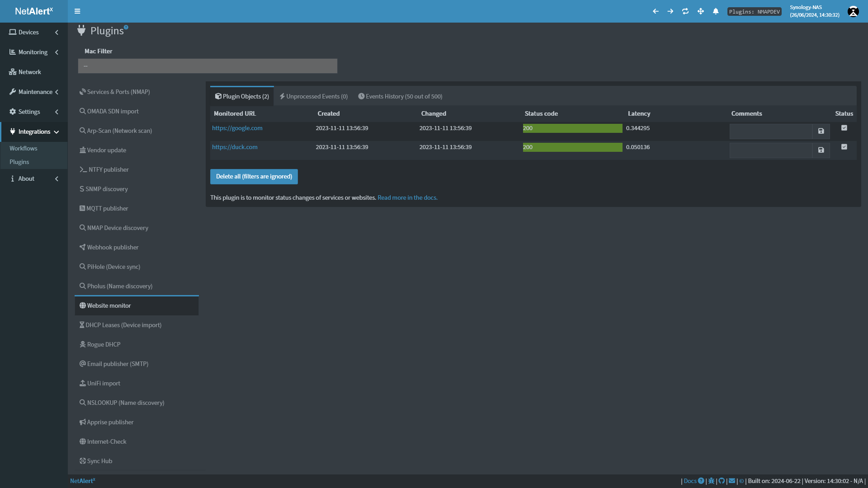Image resolution: width=868 pixels, height=488 pixels.
Task: Click the green 200 status bar for google.com
Action: pyautogui.click(x=572, y=128)
